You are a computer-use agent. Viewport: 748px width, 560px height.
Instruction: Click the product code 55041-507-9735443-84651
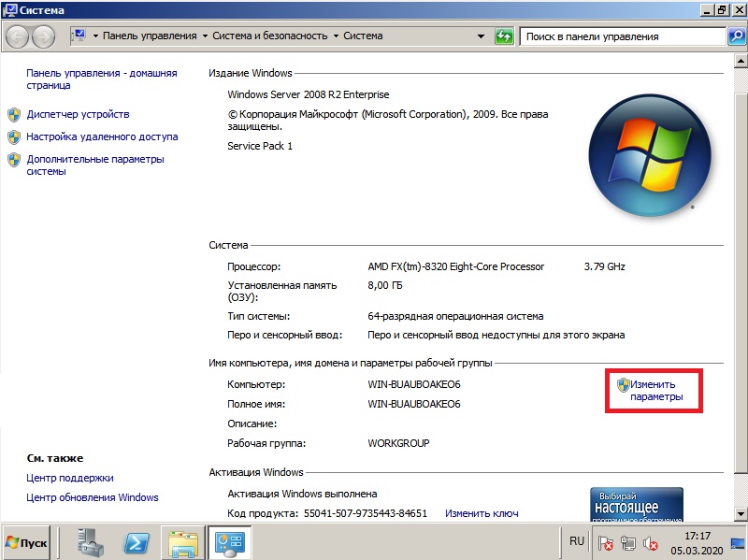[366, 514]
